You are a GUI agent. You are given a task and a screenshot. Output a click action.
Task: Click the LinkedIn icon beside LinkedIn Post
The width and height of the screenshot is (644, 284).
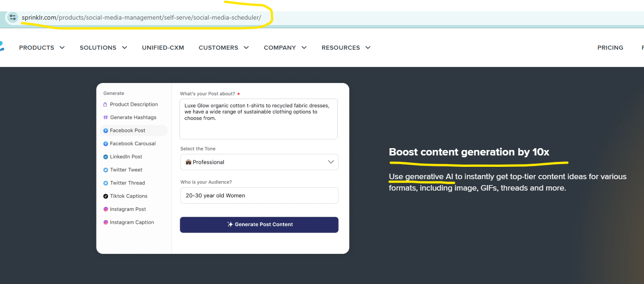coord(106,157)
